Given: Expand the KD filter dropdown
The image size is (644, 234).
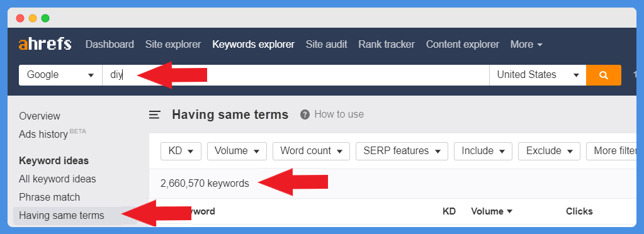Looking at the screenshot, I should [181, 151].
